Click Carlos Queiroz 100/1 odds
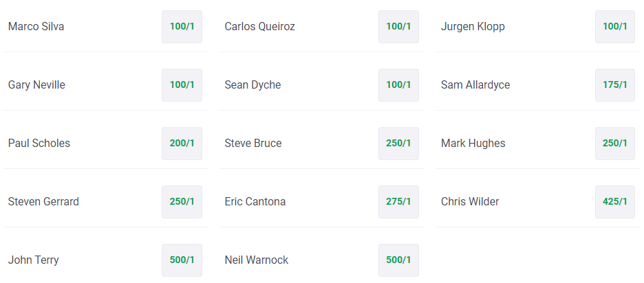 coord(398,27)
